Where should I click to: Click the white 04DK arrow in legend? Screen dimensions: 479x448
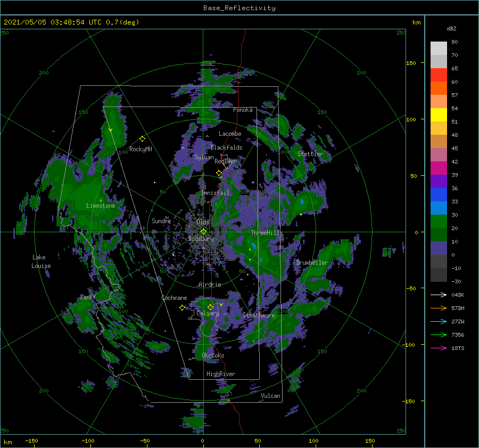click(439, 295)
